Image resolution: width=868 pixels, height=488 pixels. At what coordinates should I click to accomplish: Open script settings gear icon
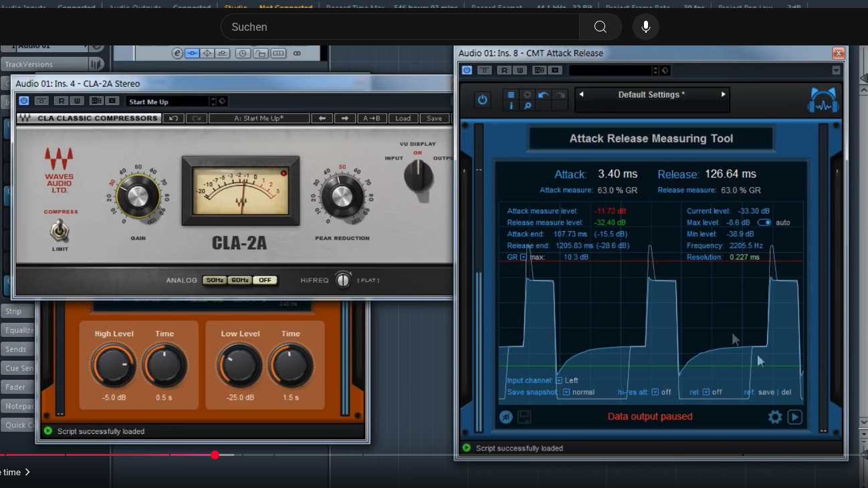pos(775,417)
